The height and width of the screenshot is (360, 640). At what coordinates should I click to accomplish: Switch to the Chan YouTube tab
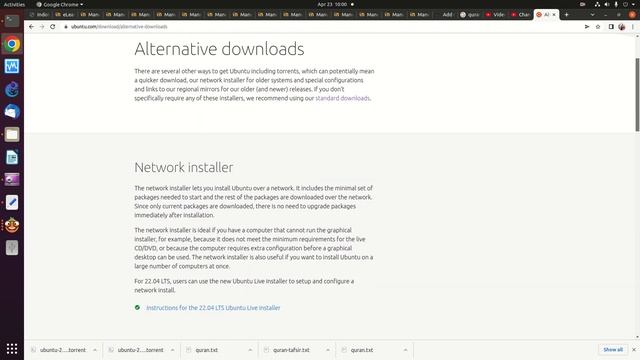click(520, 15)
